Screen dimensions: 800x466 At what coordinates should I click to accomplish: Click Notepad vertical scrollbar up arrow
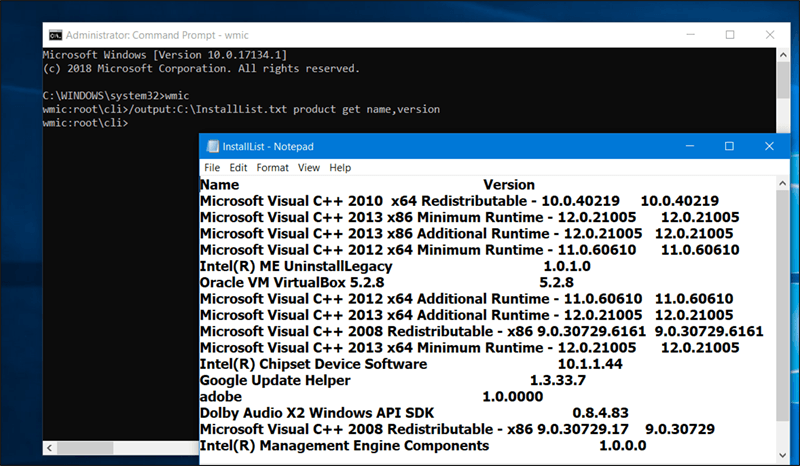pyautogui.click(x=783, y=183)
